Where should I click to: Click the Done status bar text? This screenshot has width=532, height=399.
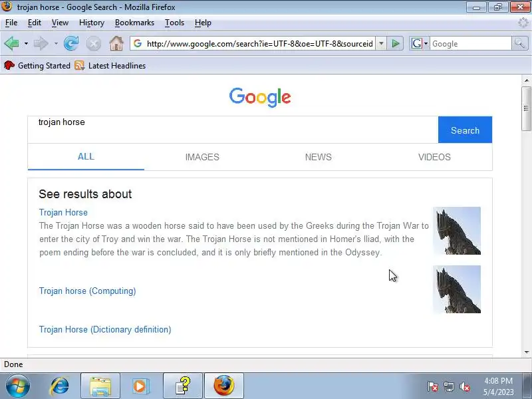pyautogui.click(x=13, y=364)
